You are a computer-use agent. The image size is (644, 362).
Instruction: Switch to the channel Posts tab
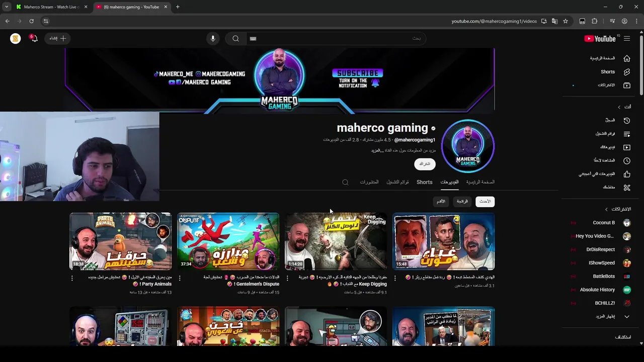pos(369,182)
